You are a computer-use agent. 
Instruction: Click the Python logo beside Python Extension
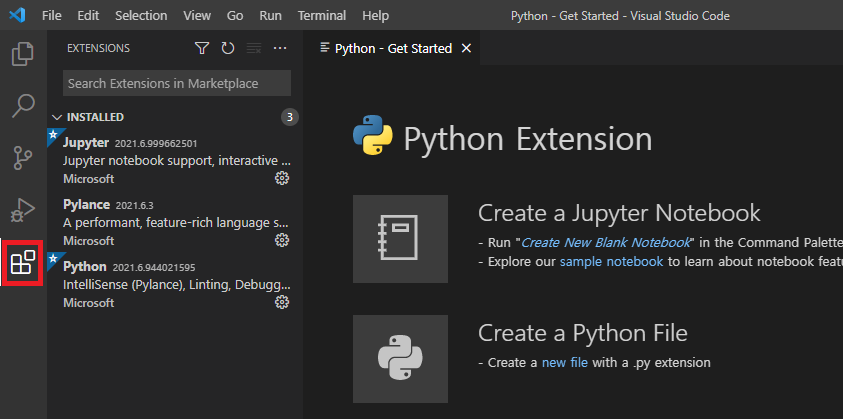tap(373, 135)
